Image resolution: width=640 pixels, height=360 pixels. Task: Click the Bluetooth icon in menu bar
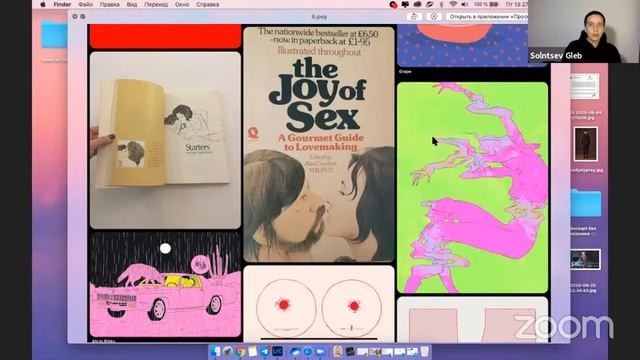441,4
